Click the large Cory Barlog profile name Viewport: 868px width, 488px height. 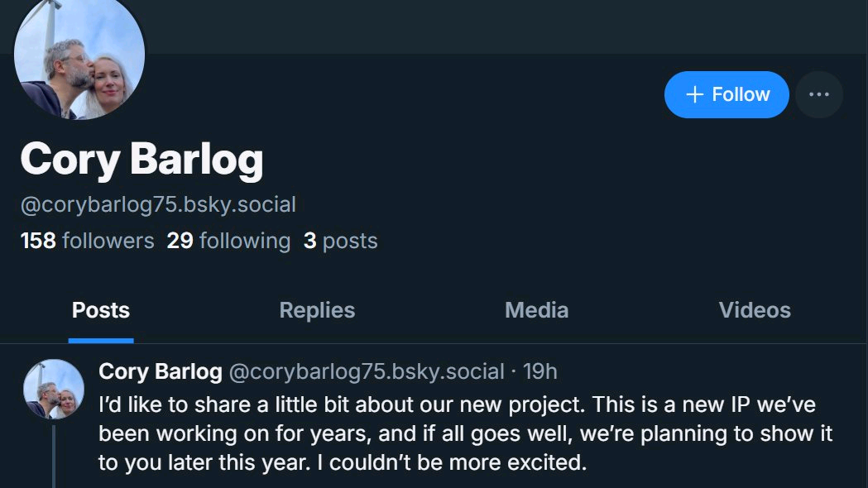141,158
